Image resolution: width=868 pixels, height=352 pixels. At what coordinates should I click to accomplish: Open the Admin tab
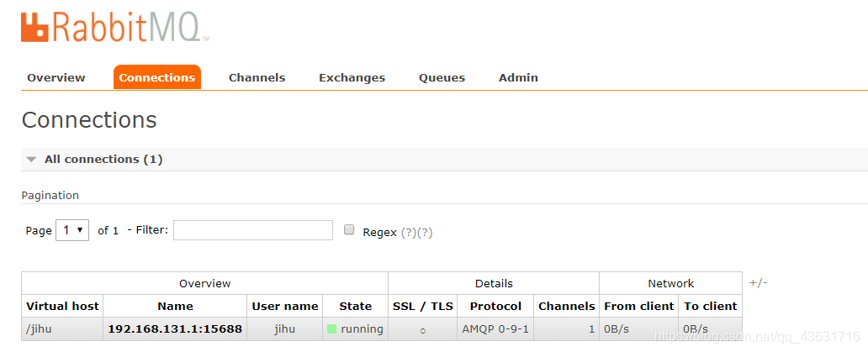(518, 77)
